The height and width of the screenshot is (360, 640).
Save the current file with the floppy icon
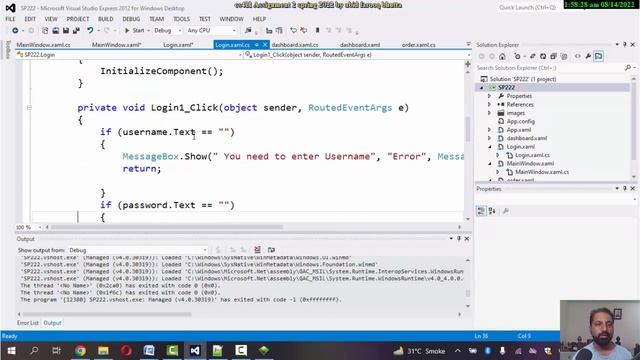[x=66, y=31]
